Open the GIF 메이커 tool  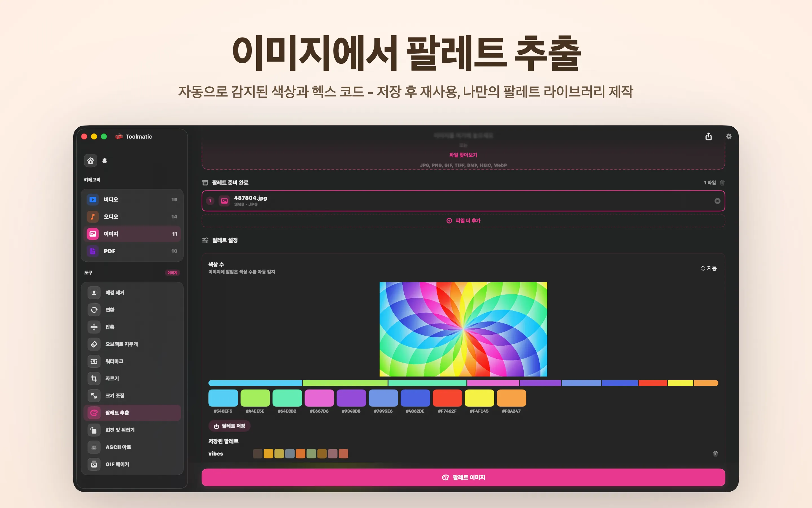tap(132, 464)
